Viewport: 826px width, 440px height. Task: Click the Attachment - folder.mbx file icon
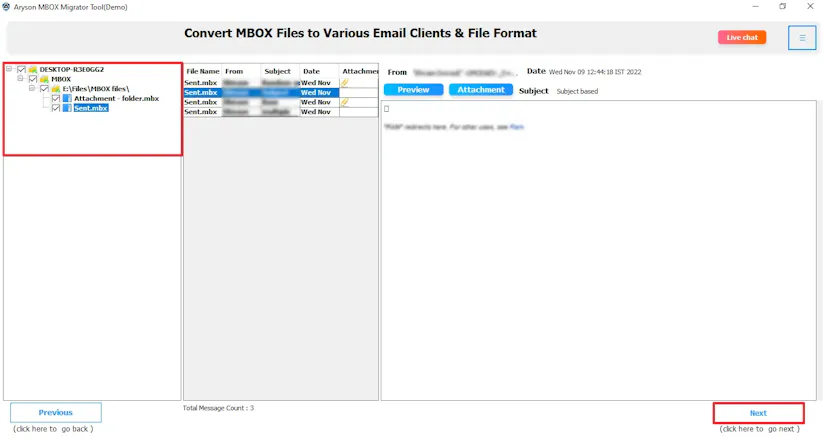(x=67, y=98)
